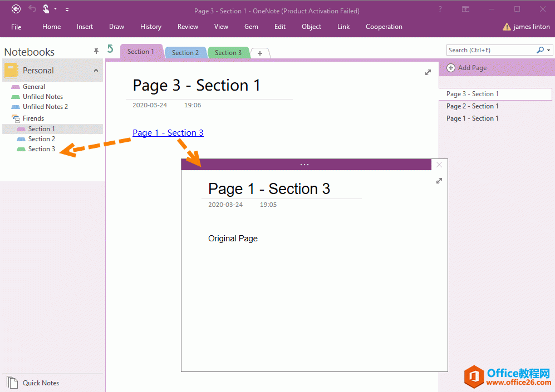Click the expand icon on the main page

tap(428, 72)
